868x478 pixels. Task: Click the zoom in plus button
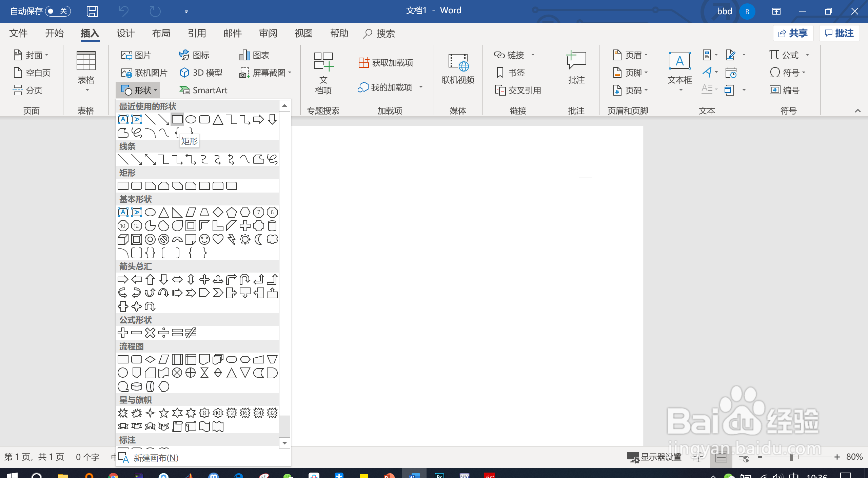click(x=837, y=457)
